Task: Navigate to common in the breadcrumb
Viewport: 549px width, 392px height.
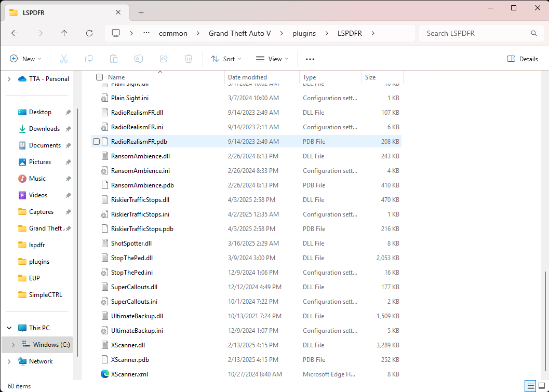Action: [173, 33]
